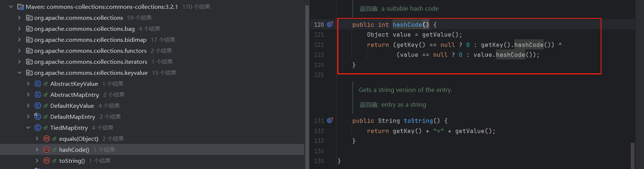Select the AbstractMapEntry tree entry
This screenshot has width=644, height=169.
coord(75,95)
